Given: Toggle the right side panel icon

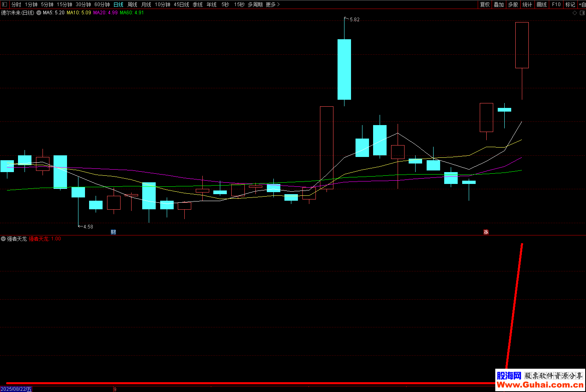Looking at the screenshot, I should [x=582, y=13].
